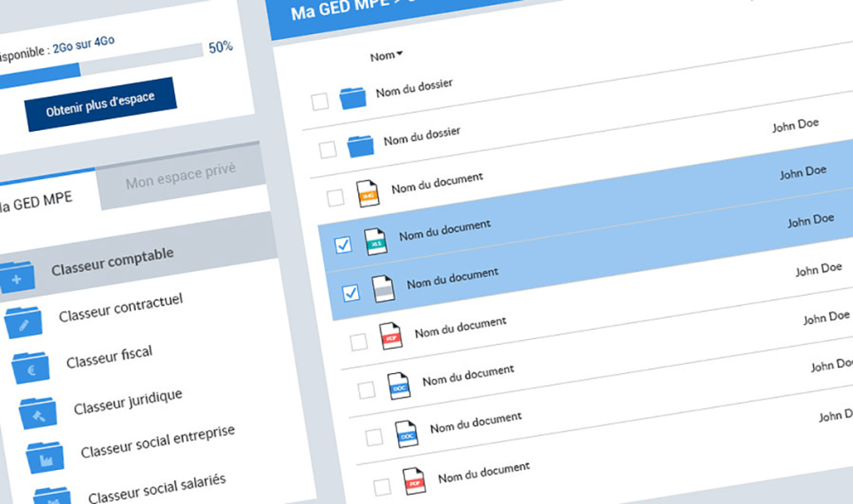
Task: Click Nom du document next to XLS icon
Action: point(445,230)
